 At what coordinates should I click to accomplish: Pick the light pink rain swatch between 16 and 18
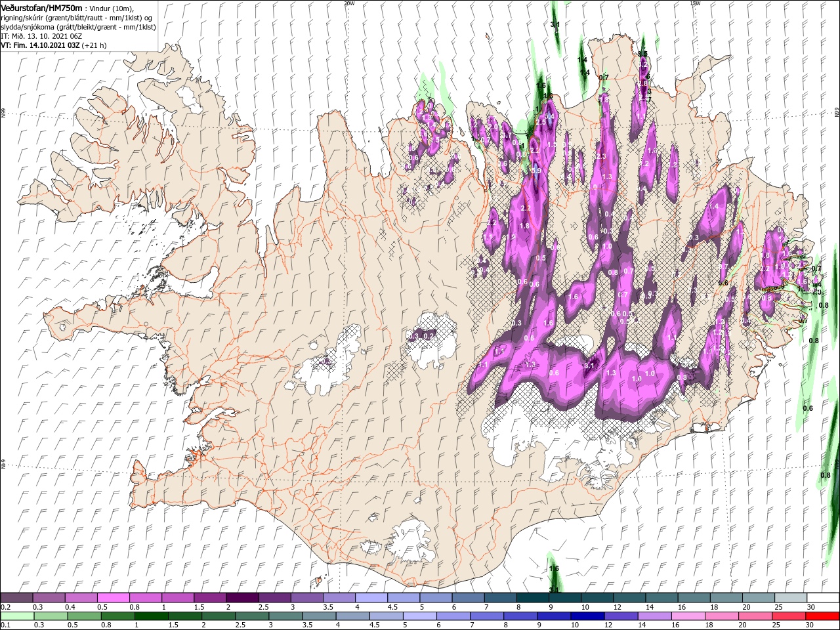tap(687, 616)
